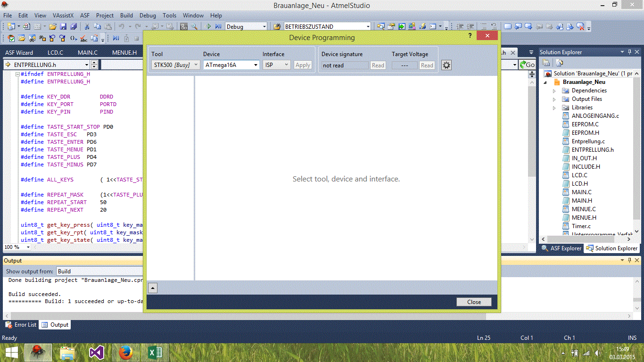The image size is (644, 362).
Task: Switch to the LCD.C editor tab
Action: click(x=55, y=52)
